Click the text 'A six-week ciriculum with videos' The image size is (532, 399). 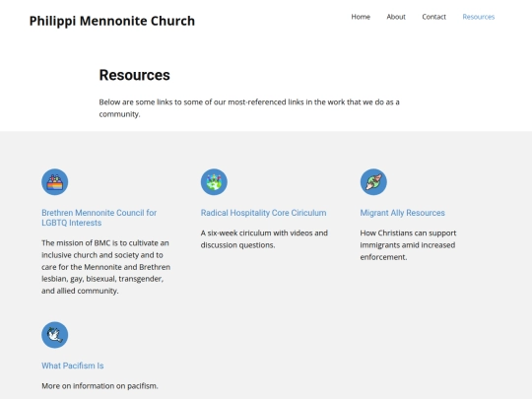(264, 238)
